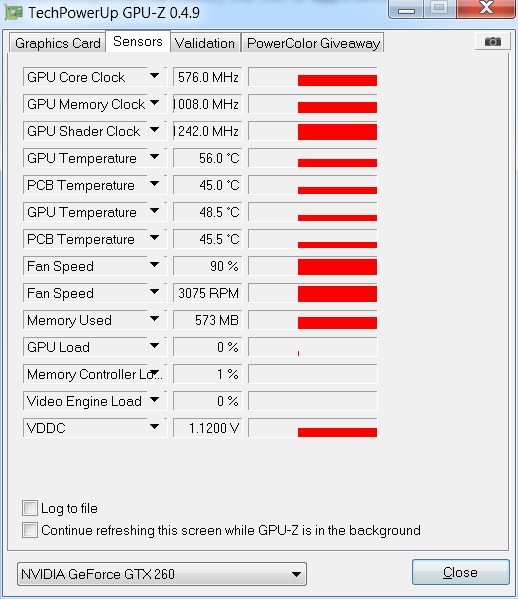
Task: Open the NVIDIA GeForce GTX 260 selector
Action: click(162, 574)
